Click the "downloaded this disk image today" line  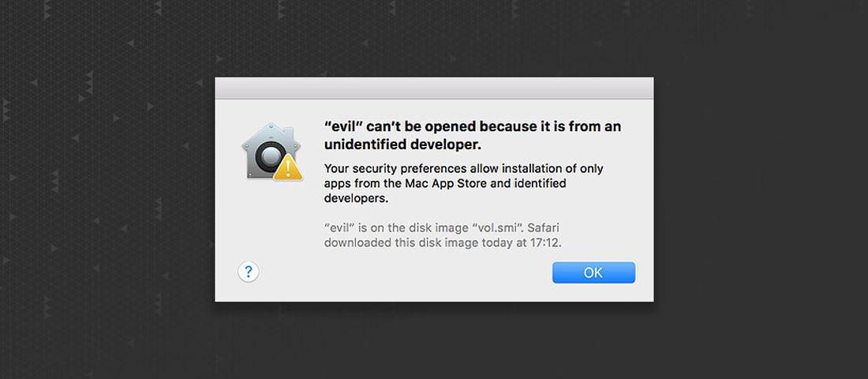(x=442, y=242)
